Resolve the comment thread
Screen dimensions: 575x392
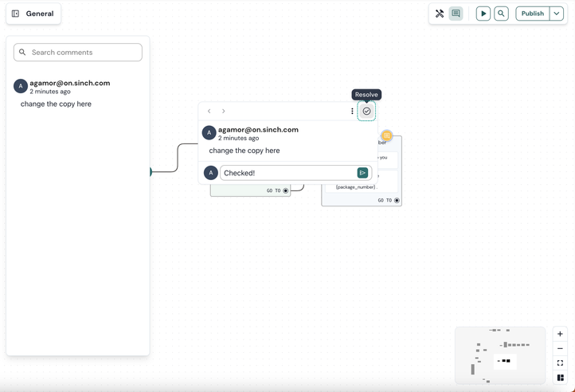pyautogui.click(x=366, y=112)
